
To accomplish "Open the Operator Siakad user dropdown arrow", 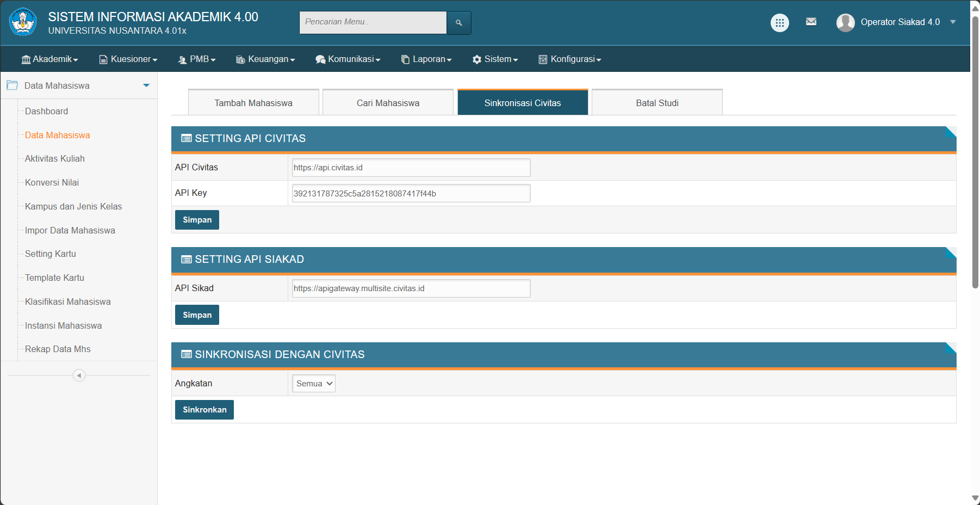I will [953, 22].
